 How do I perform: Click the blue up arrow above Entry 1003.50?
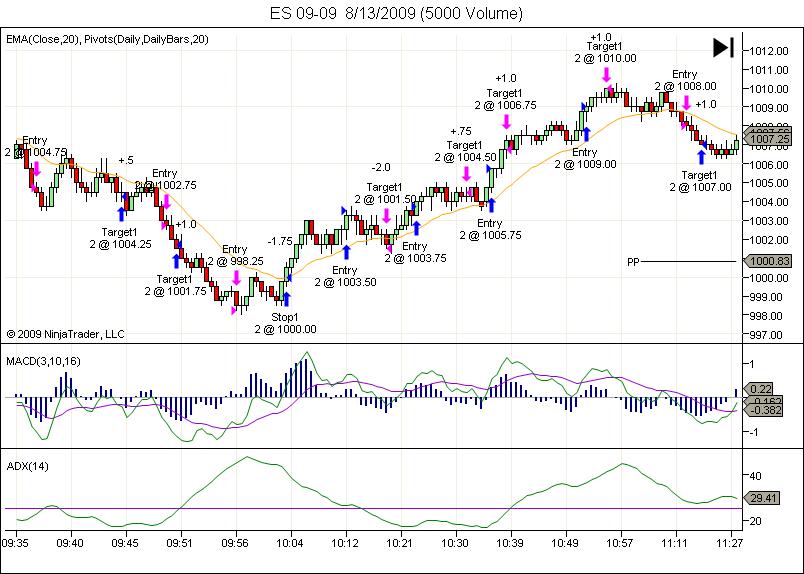(346, 252)
